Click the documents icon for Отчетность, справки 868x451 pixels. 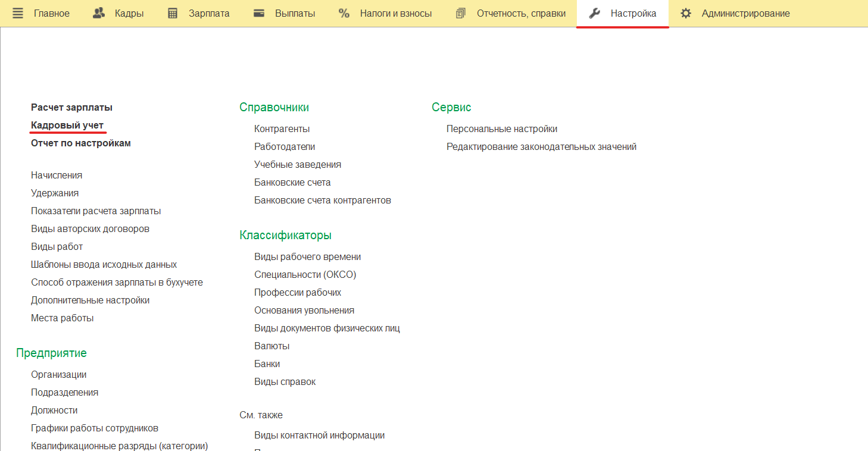461,13
